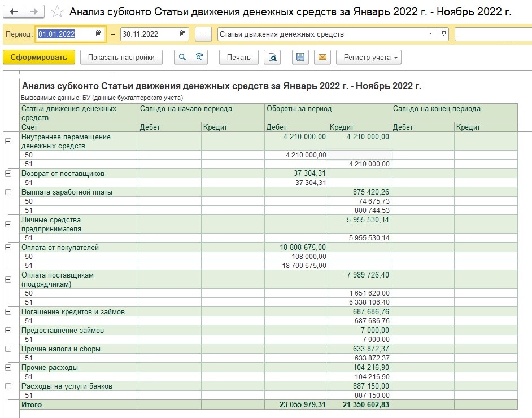Click the find next search icon
Screen dimensions: 532x418
199,57
